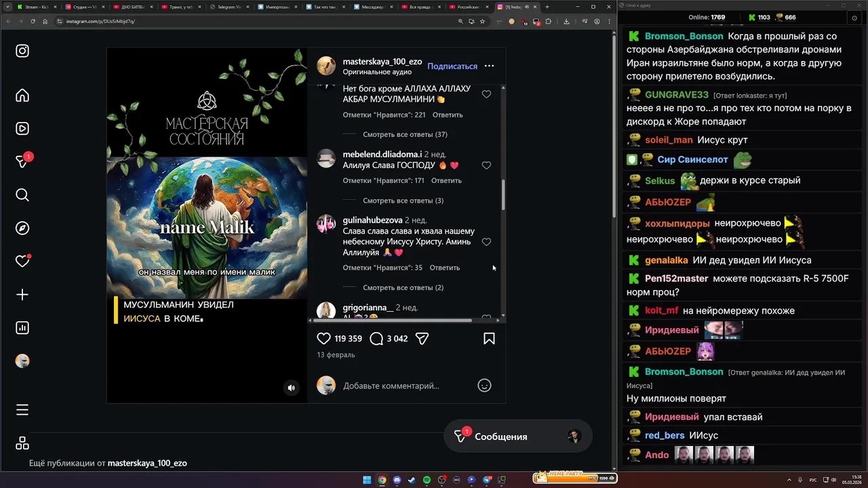Open Discord from the taskbar
The height and width of the screenshot is (488, 868).
(x=397, y=480)
